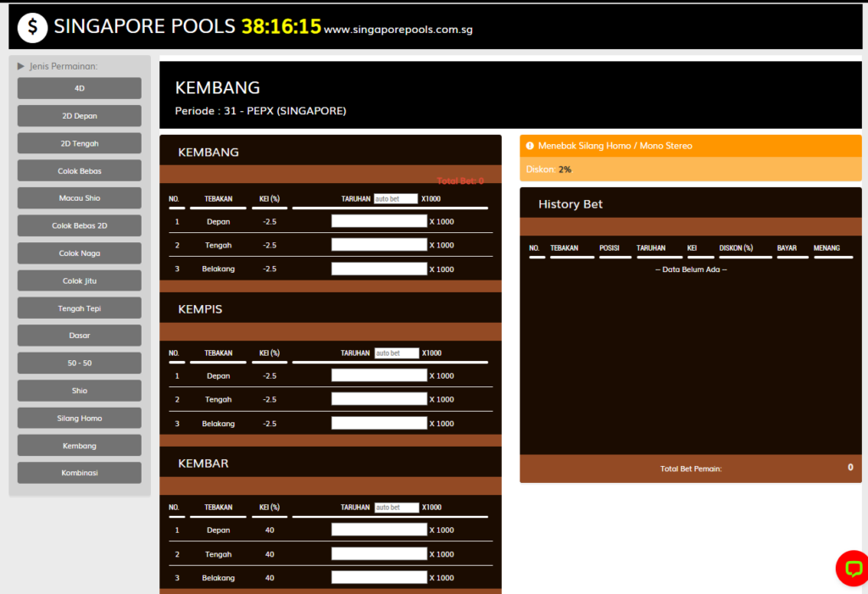Click the KEMPIS Belakang bet input
The height and width of the screenshot is (594, 868).
(379, 424)
